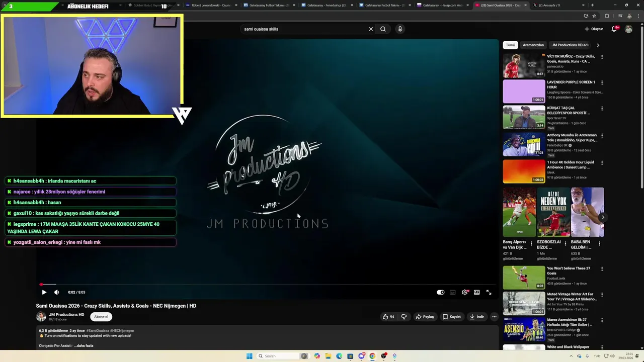This screenshot has width=644, height=362.
Task: Open options menu for Anthony Musaba video
Action: pyautogui.click(x=602, y=136)
